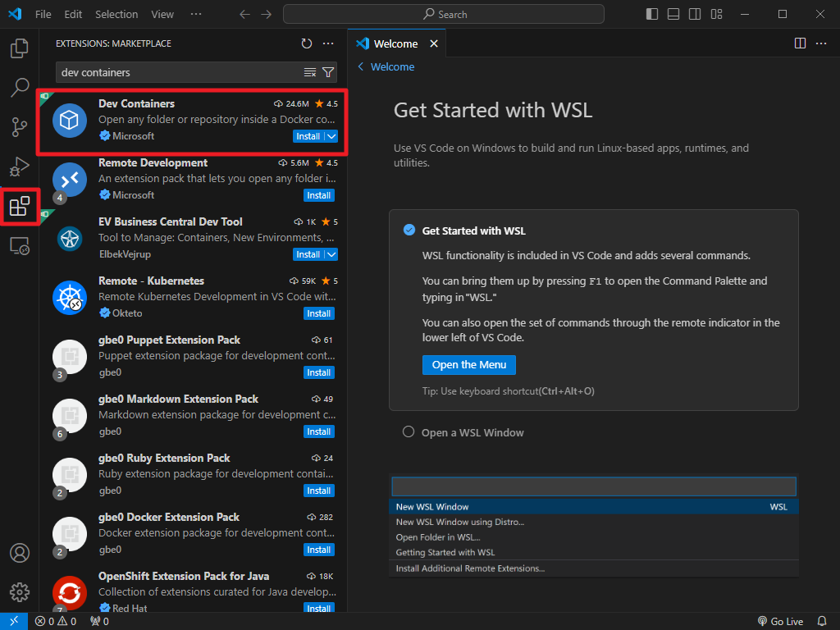Install the Remote Development extension pack

click(x=319, y=195)
